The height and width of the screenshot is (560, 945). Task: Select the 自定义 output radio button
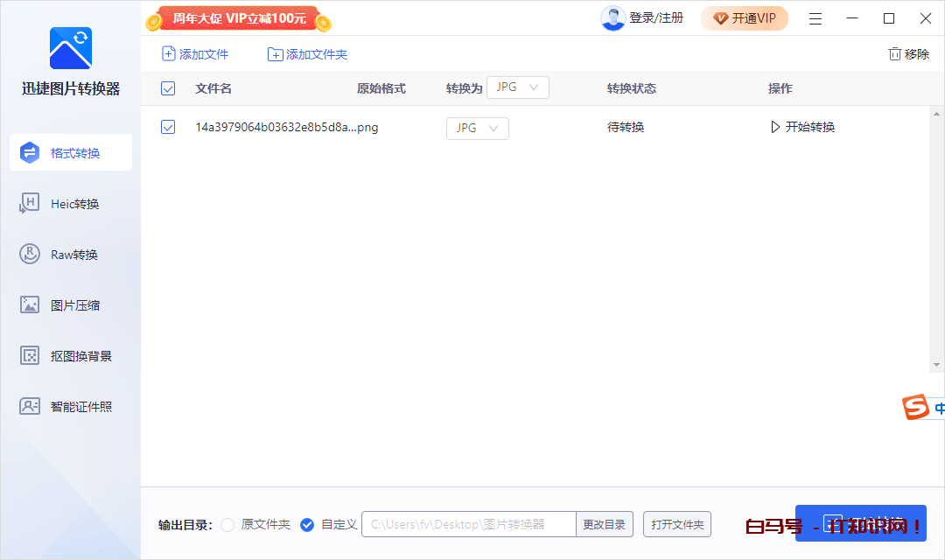coord(307,525)
